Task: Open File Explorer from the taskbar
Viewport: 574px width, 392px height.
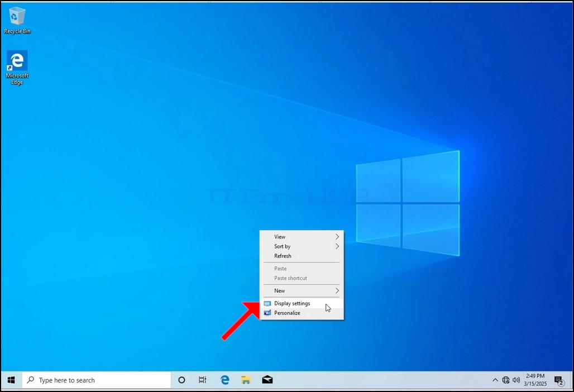Action: pos(246,380)
